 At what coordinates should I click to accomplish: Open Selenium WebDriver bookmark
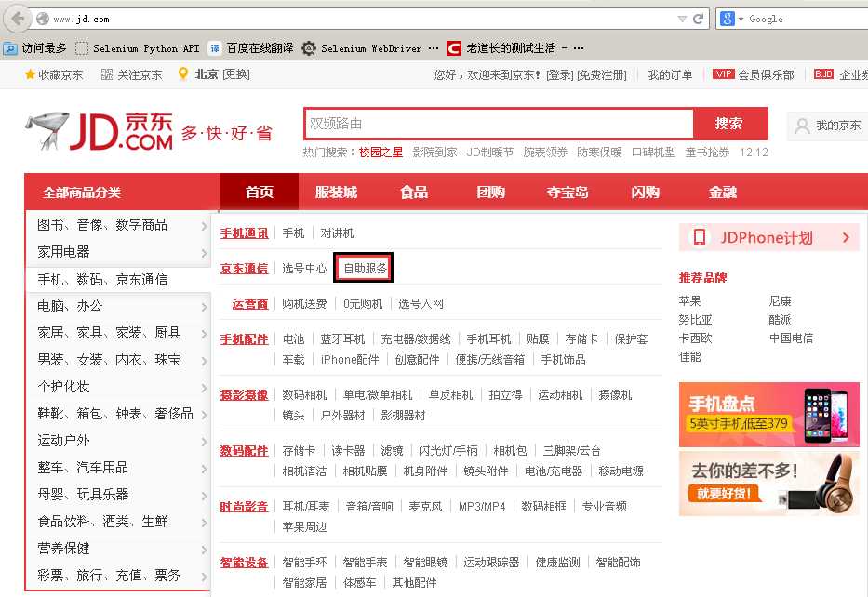(x=369, y=48)
